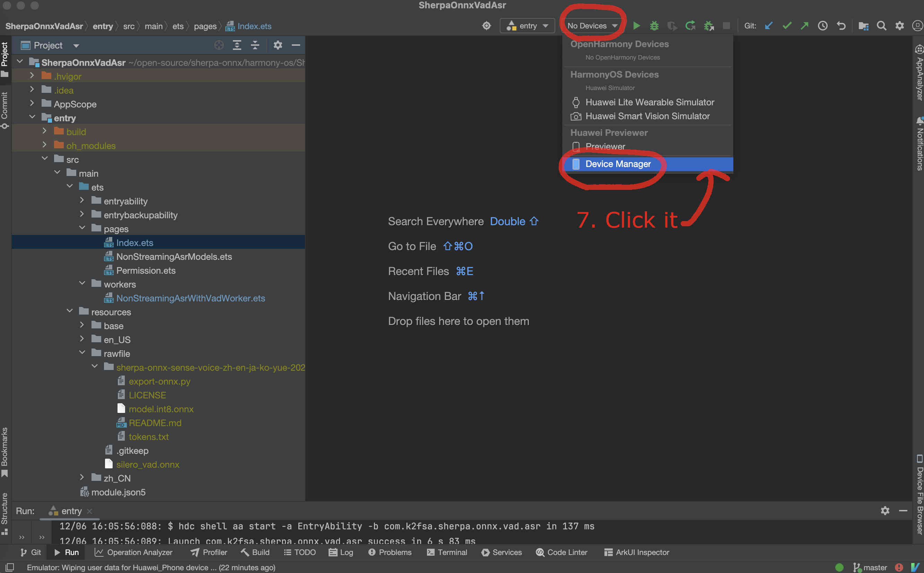The width and height of the screenshot is (924, 573).
Task: Click Git rollback undo icon
Action: tap(841, 26)
